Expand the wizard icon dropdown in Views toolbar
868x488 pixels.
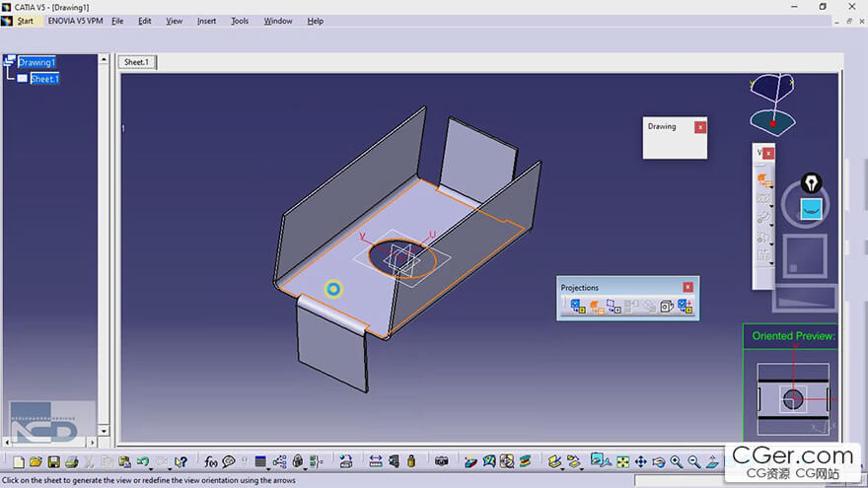[x=771, y=263]
